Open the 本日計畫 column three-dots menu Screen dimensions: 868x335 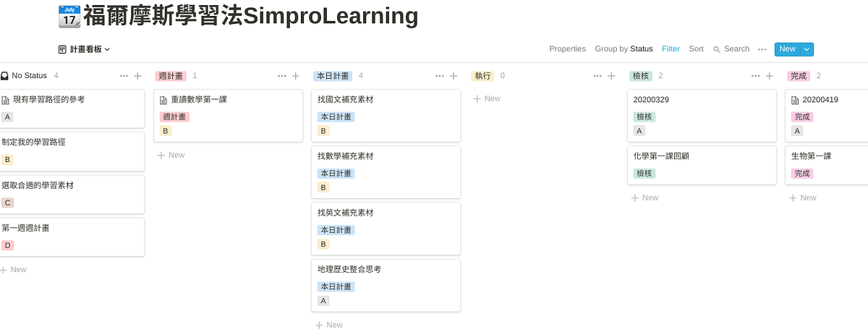coord(440,76)
